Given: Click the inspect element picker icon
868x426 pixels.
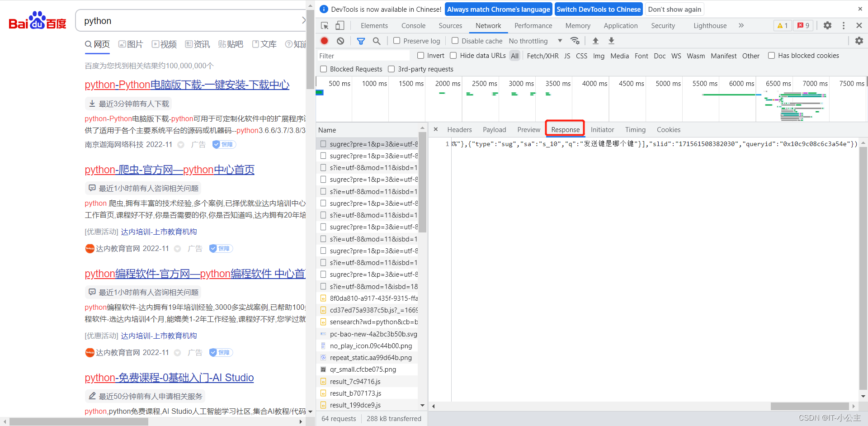Looking at the screenshot, I should [324, 26].
